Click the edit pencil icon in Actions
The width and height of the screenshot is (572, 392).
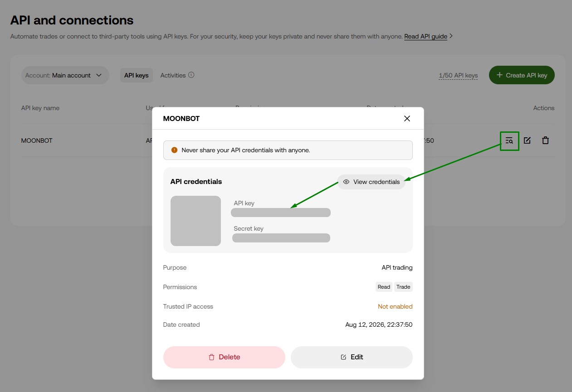pyautogui.click(x=527, y=140)
